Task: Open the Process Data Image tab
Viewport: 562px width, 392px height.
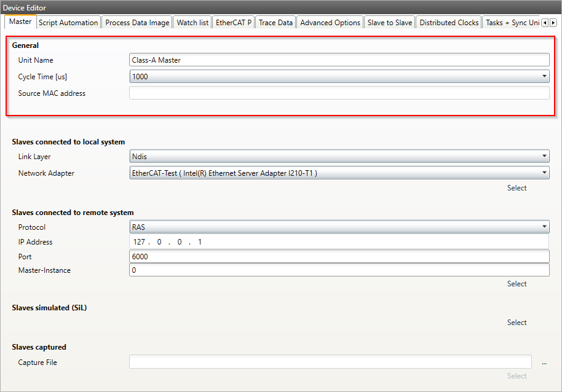Action: tap(137, 23)
